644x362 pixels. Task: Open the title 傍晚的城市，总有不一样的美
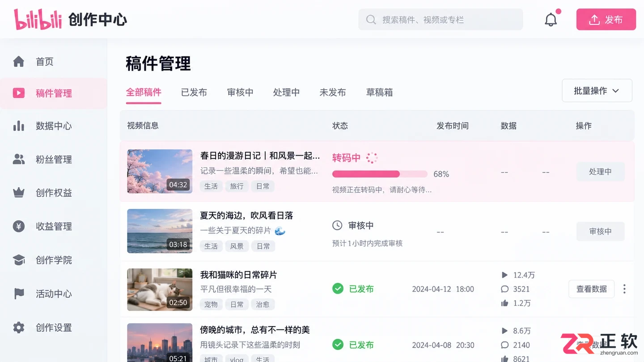click(255, 330)
